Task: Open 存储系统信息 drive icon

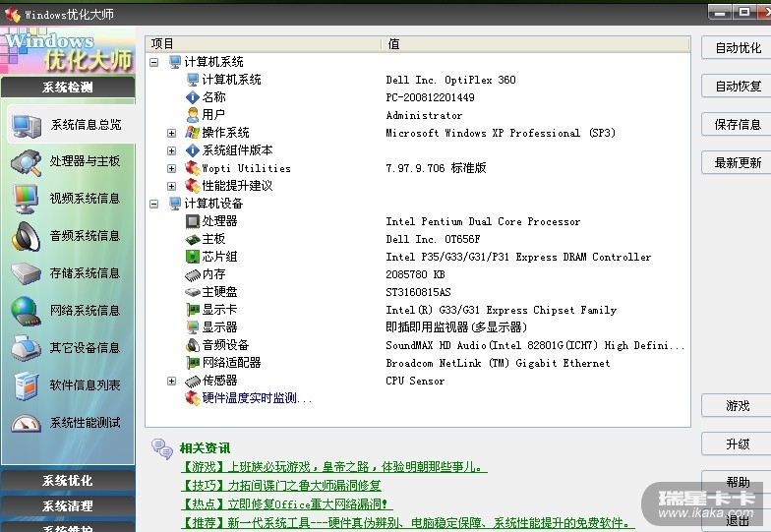Action: [x=26, y=273]
